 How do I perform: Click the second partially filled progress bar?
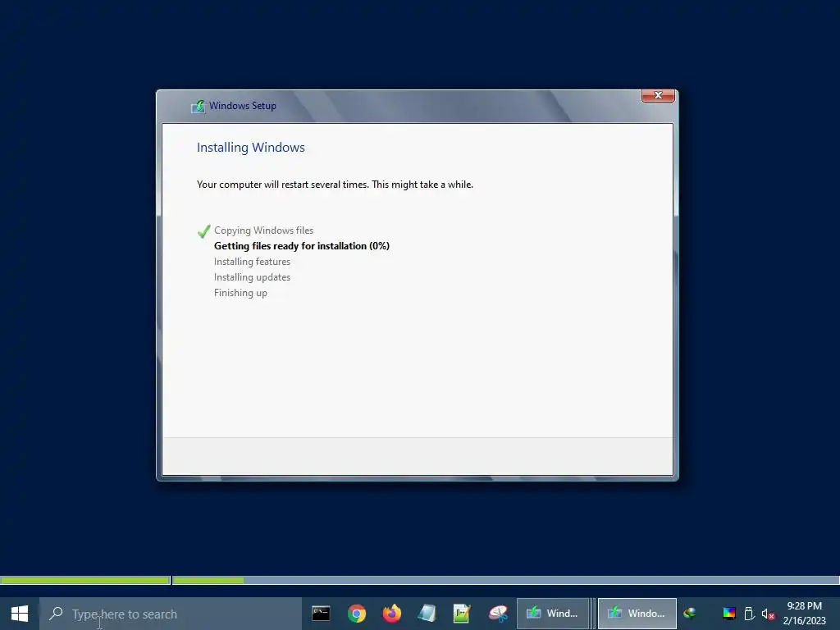tap(505, 580)
